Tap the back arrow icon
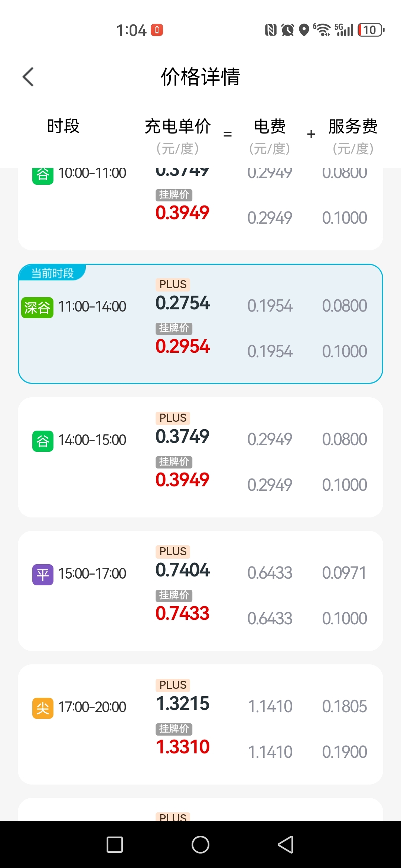This screenshot has width=401, height=868. click(x=28, y=77)
